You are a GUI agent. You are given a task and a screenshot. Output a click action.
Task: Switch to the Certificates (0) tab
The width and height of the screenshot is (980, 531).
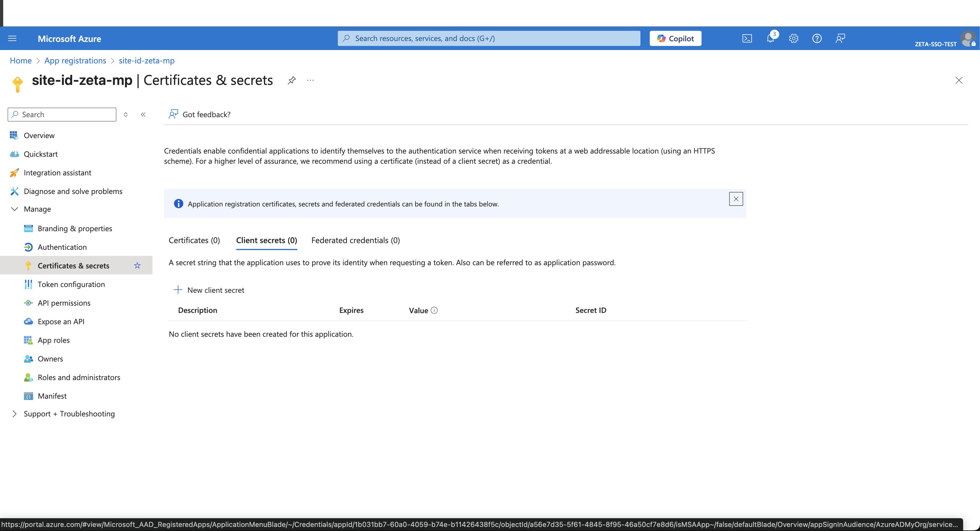coord(194,240)
